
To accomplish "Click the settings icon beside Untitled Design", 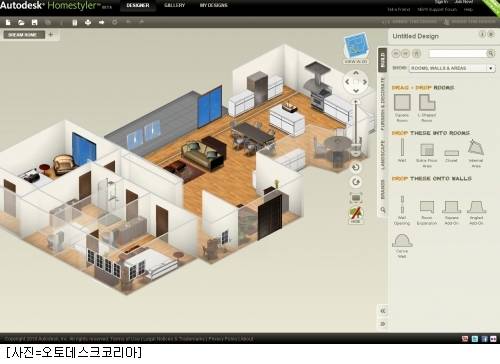I will point(491,34).
